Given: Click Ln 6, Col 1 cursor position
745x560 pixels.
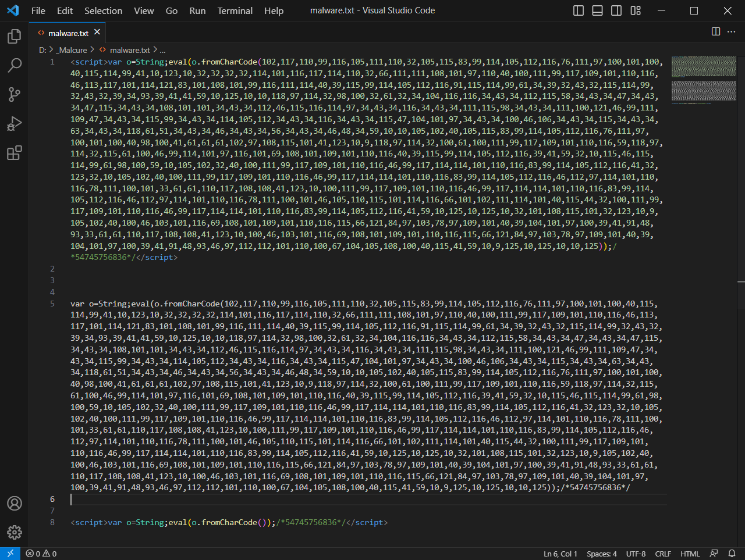Looking at the screenshot, I should coord(560,554).
